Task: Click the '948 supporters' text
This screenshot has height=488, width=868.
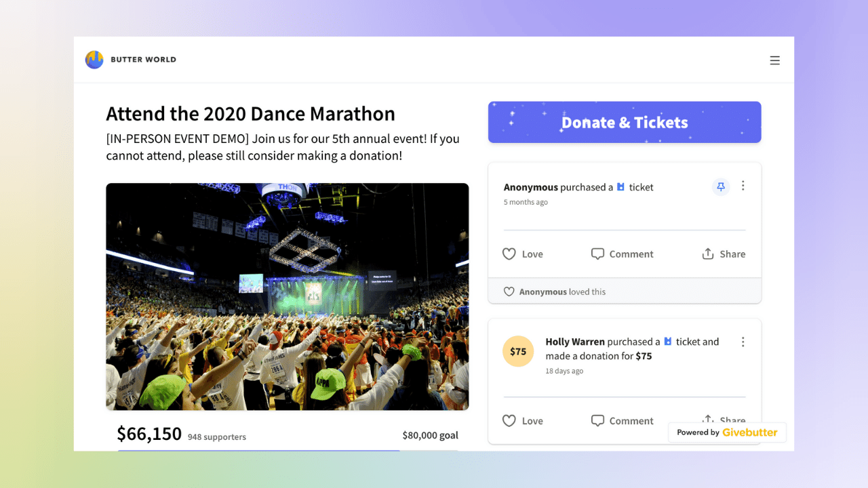Action: coord(217,437)
